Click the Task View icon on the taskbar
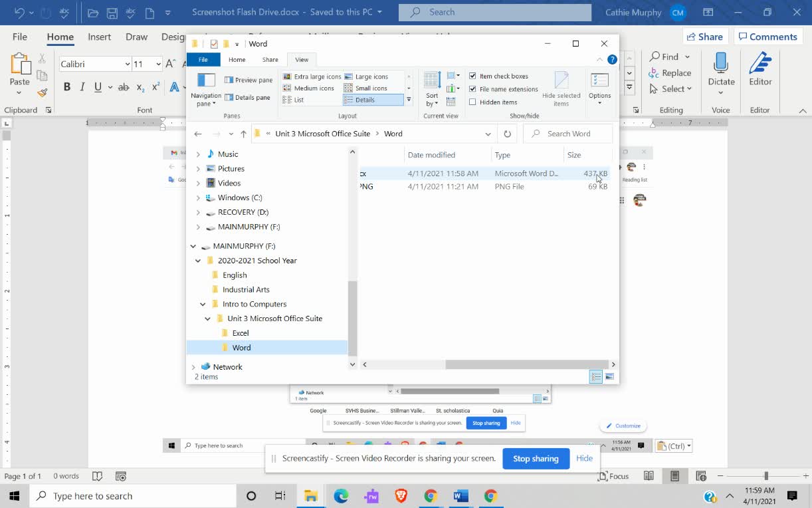This screenshot has height=508, width=812. coord(280,496)
